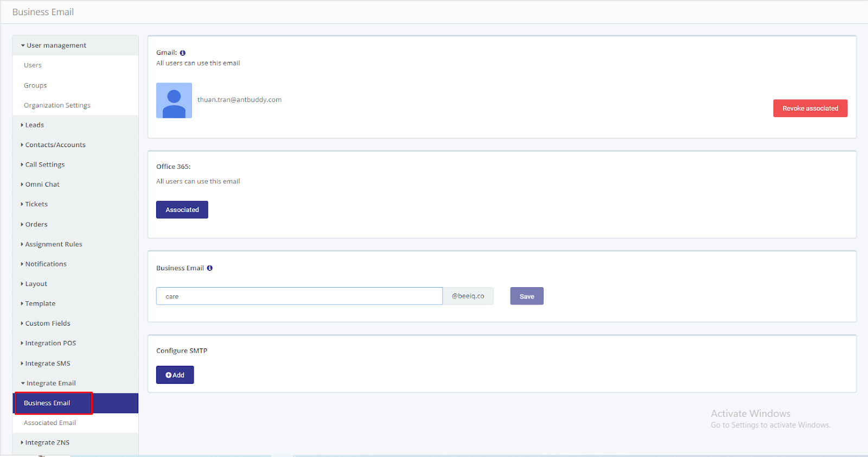Viewport: 868px width, 457px height.
Task: Expand the Assignment Rules menu
Action: click(75, 244)
